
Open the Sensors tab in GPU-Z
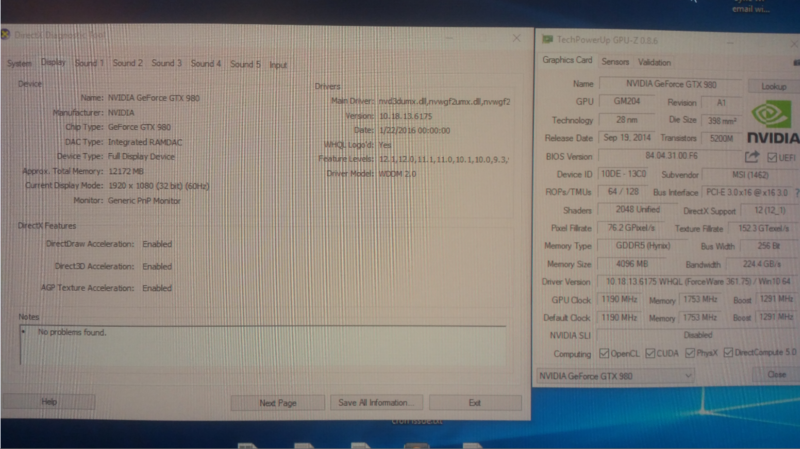coord(615,62)
